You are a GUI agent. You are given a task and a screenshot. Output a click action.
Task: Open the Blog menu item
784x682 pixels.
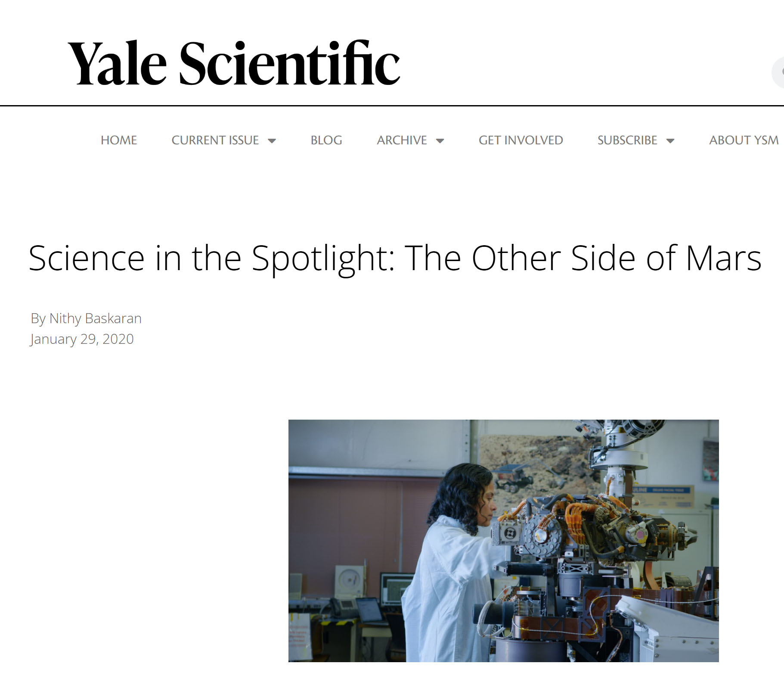point(326,140)
